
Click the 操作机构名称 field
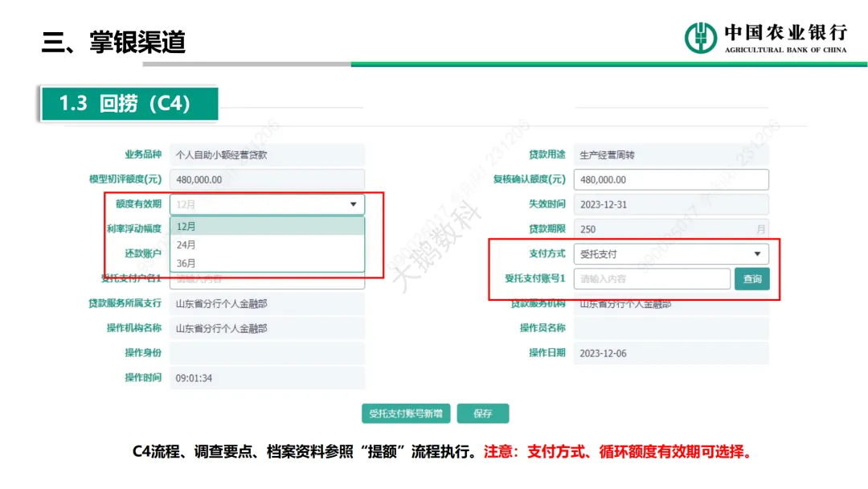(x=267, y=328)
